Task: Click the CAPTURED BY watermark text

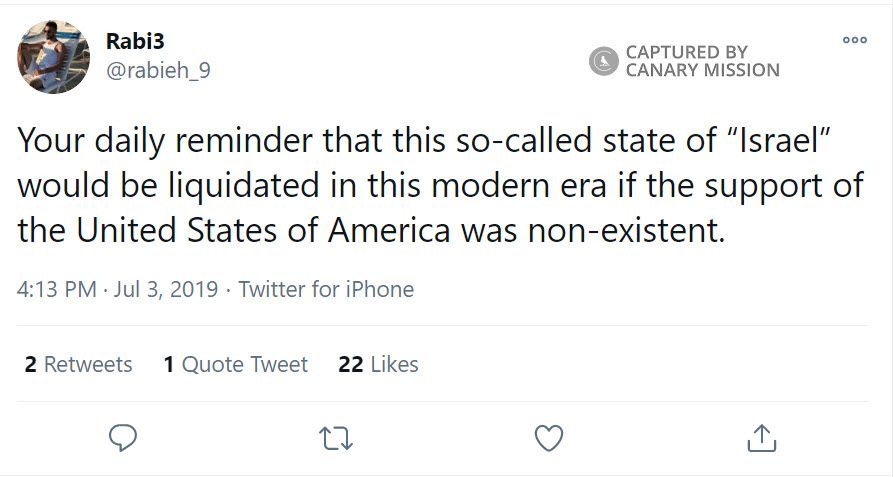Action: (686, 52)
